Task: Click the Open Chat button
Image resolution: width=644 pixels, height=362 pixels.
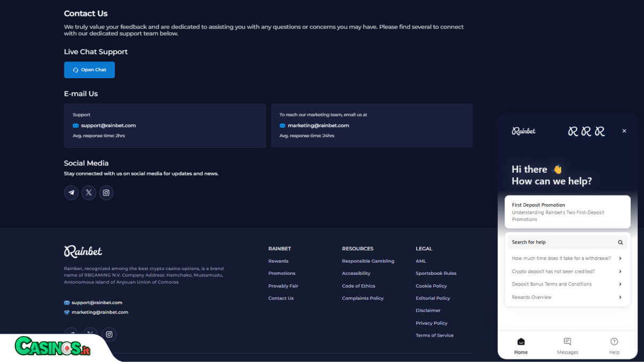Action: (x=89, y=70)
